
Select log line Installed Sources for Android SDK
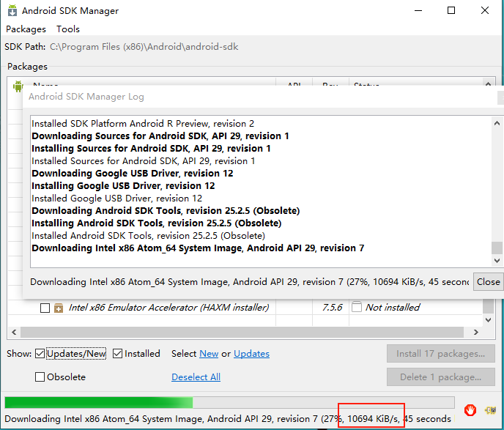[x=144, y=161]
